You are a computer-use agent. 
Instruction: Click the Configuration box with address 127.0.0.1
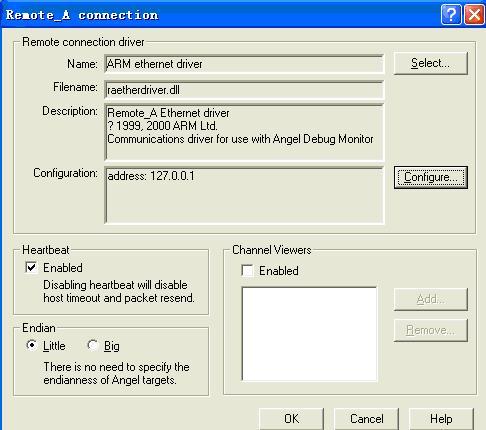(244, 195)
